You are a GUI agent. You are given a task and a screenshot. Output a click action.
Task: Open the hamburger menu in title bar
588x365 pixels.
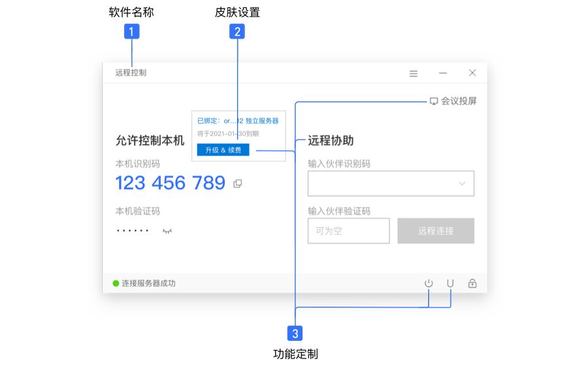(414, 73)
